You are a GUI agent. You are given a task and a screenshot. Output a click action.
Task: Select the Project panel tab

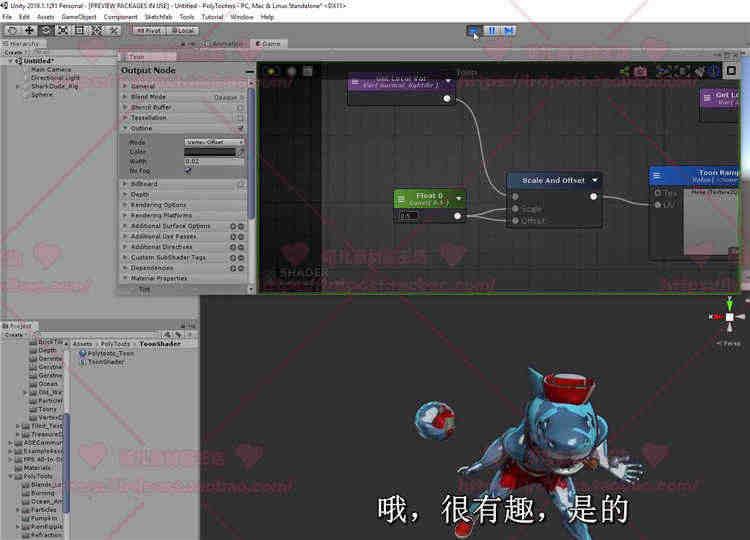[x=18, y=326]
